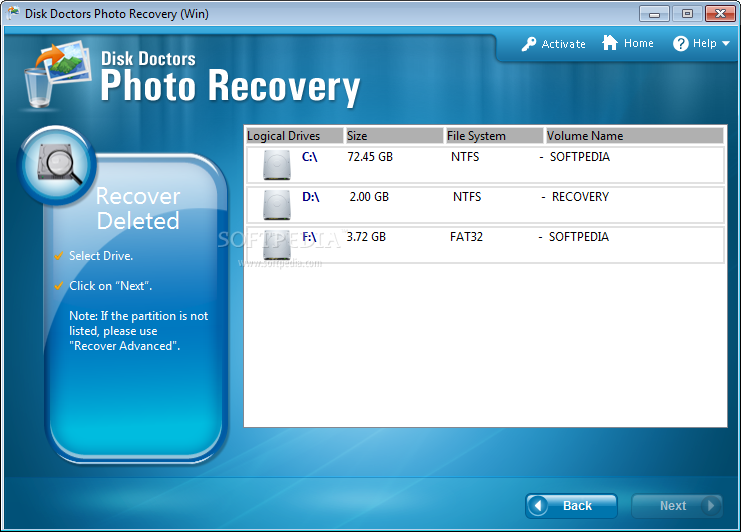The height and width of the screenshot is (532, 741).
Task: Click the Help question mark icon
Action: (681, 43)
